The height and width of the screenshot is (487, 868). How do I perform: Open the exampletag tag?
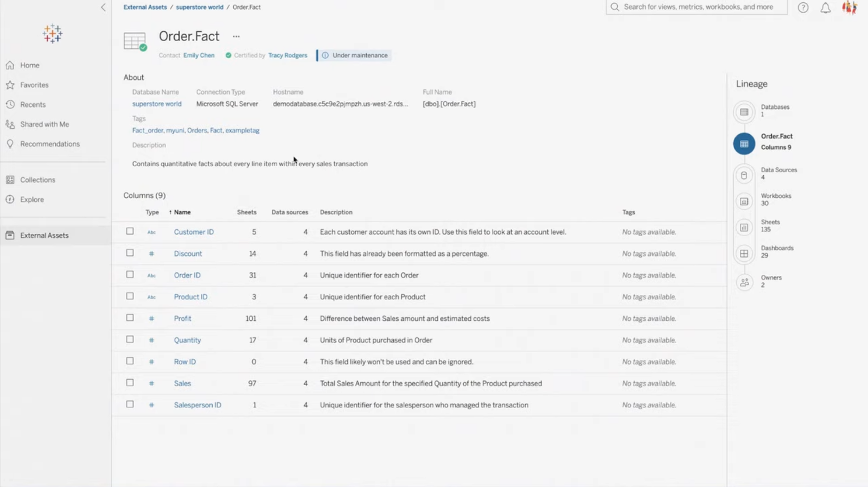[x=242, y=130]
